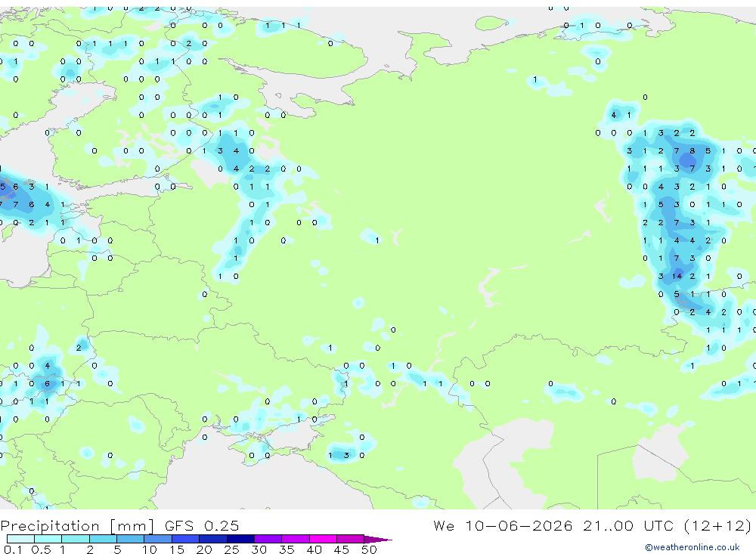Click the '8' precipitation value on the map
756x554 pixels.
[692, 151]
